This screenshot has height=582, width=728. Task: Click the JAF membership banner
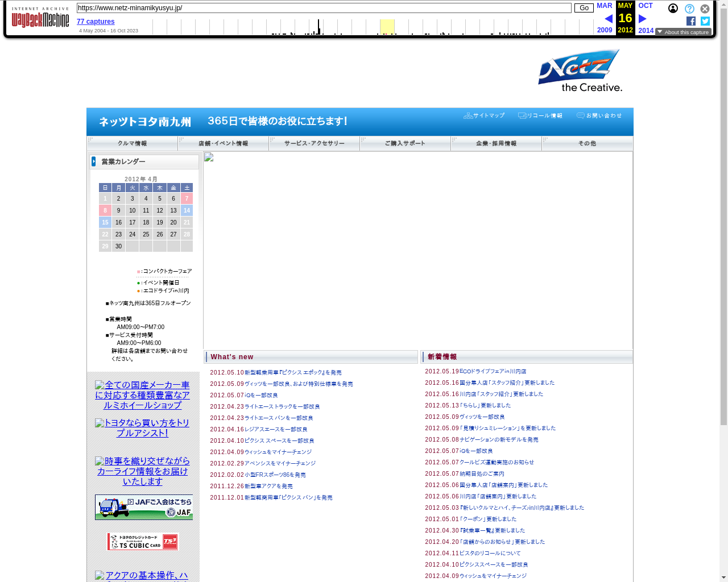coord(144,507)
